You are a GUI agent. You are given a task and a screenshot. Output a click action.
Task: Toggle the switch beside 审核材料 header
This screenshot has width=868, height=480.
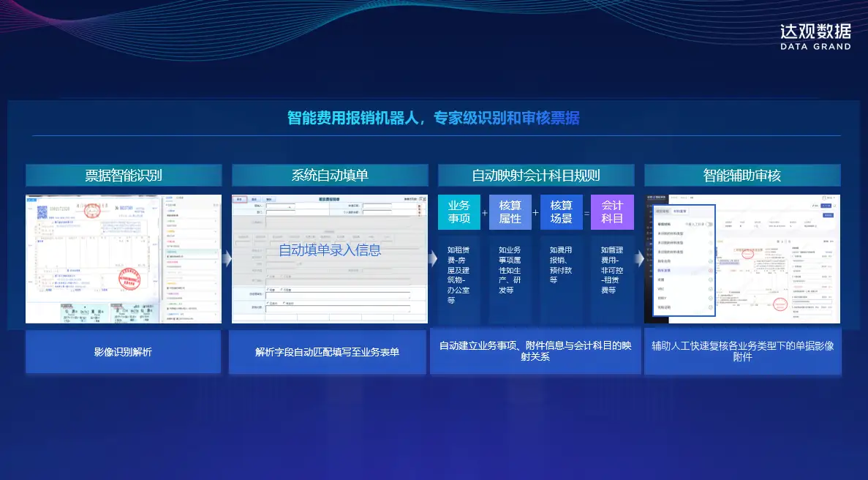click(708, 224)
